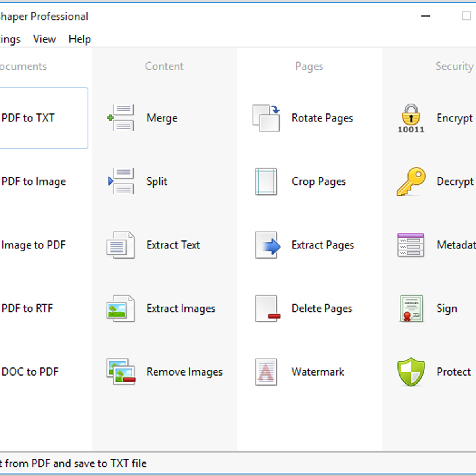Click the Encrypt padlock icon
The height and width of the screenshot is (476, 476).
pos(411,118)
